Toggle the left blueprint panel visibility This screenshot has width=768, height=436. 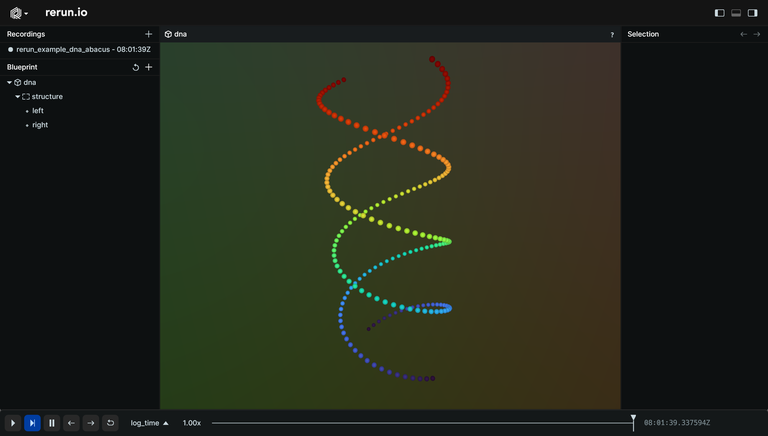pyautogui.click(x=719, y=13)
